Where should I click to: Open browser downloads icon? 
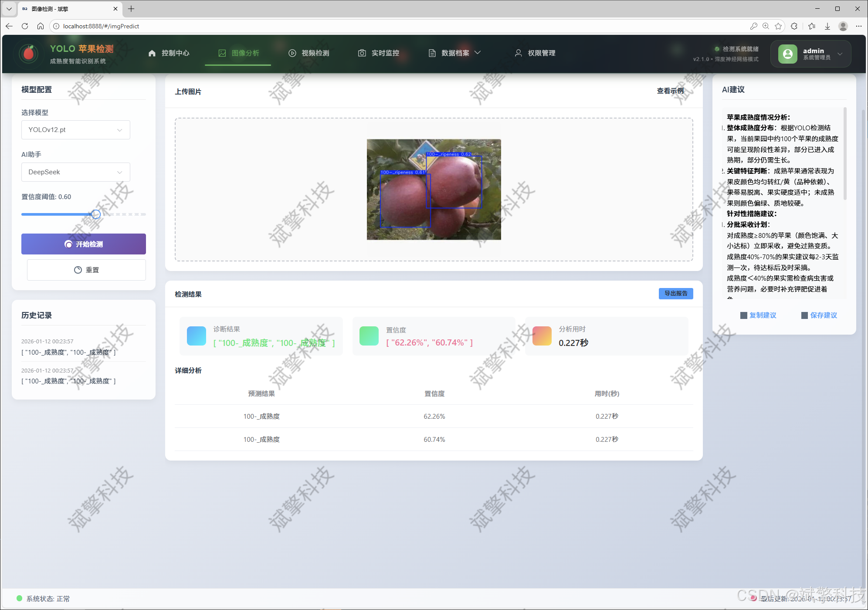coord(827,26)
